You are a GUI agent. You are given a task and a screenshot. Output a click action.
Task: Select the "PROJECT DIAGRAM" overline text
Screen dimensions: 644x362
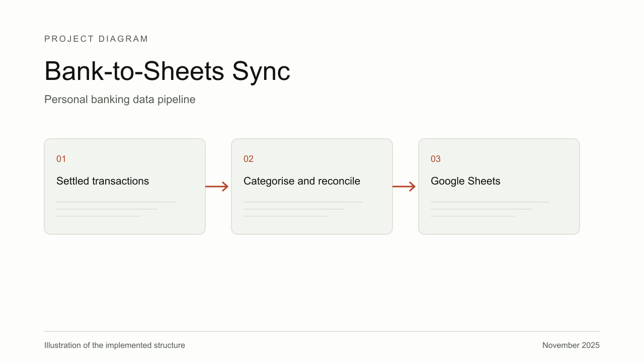click(96, 39)
